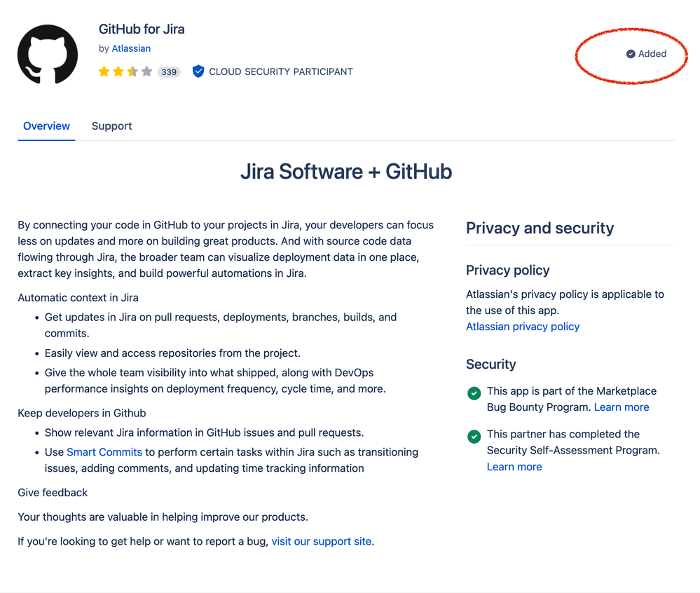Click Learn more for Security Self-Assessment Program

pos(514,467)
